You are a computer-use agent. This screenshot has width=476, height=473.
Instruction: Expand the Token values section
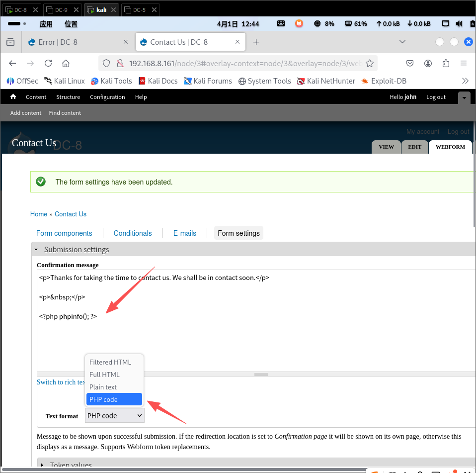point(71,465)
